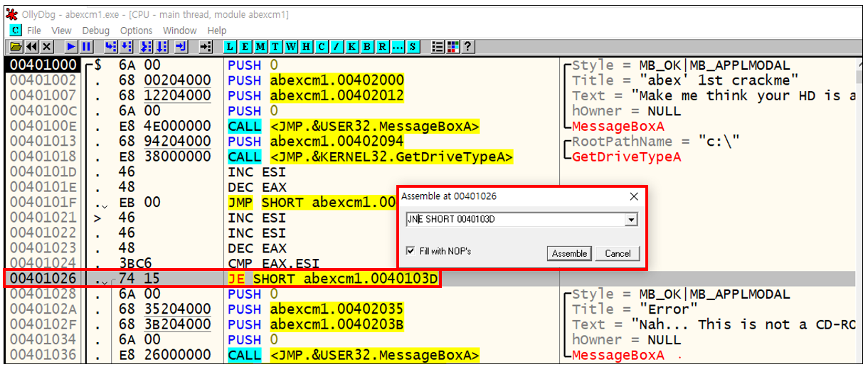Run the program with play icon

click(x=71, y=47)
